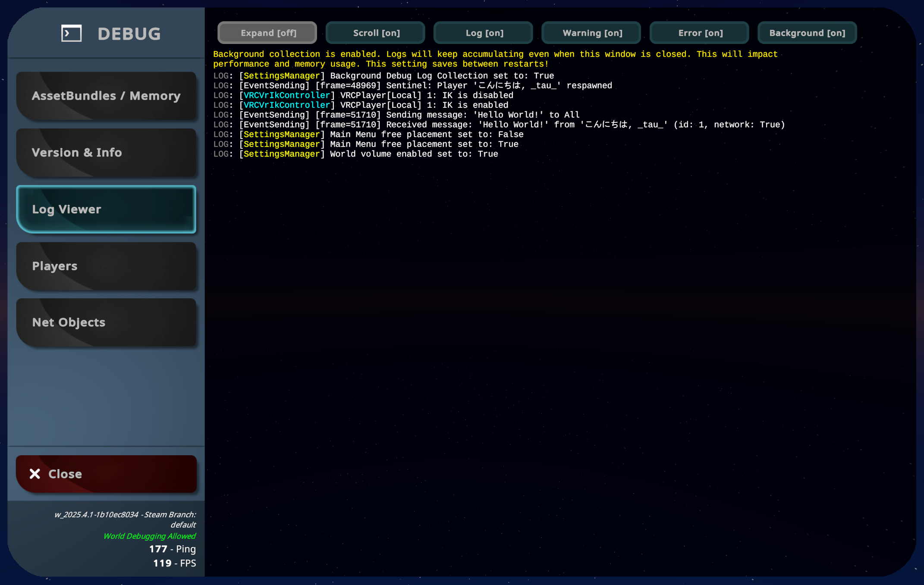Turn off Background log collection
Image resolution: width=924 pixels, height=585 pixels.
[807, 32]
